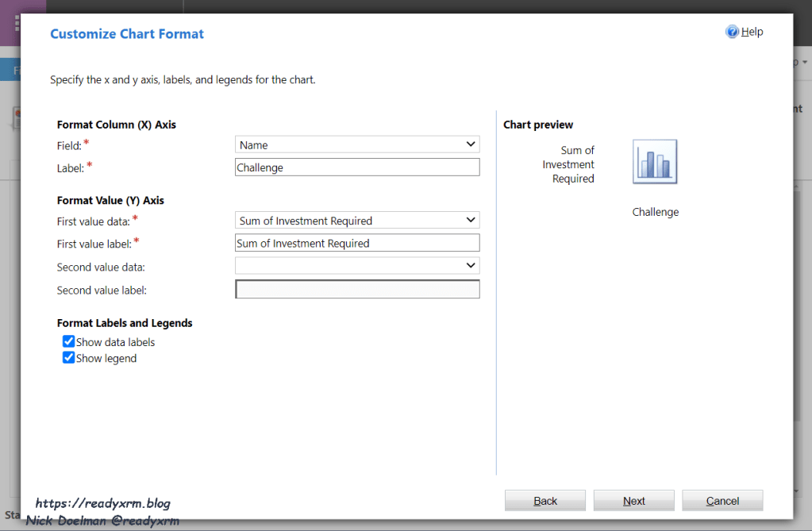The image size is (812, 531).
Task: Focus the First value label text box
Action: 357,244
